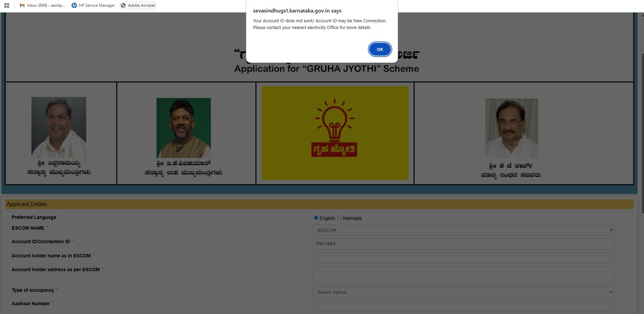Click the 'Type of occupancy' label
Image resolution: width=644 pixels, height=314 pixels.
tap(33, 290)
